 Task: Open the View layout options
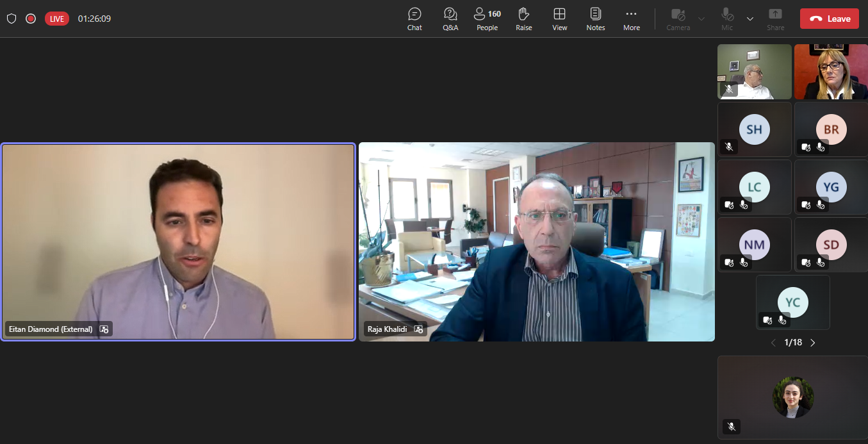(x=559, y=19)
